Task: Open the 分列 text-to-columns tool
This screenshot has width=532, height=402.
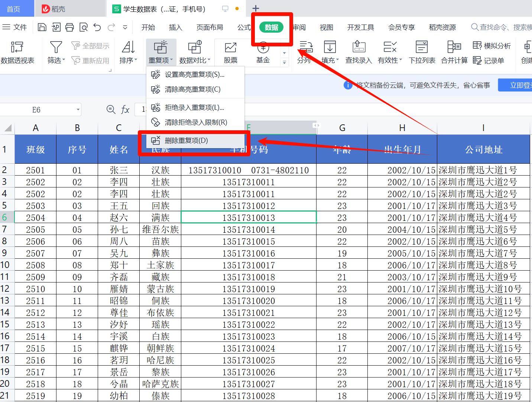Action: coord(305,52)
